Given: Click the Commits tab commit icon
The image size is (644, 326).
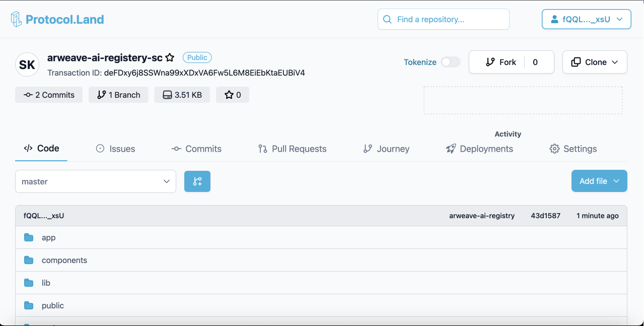Looking at the screenshot, I should coord(176,149).
